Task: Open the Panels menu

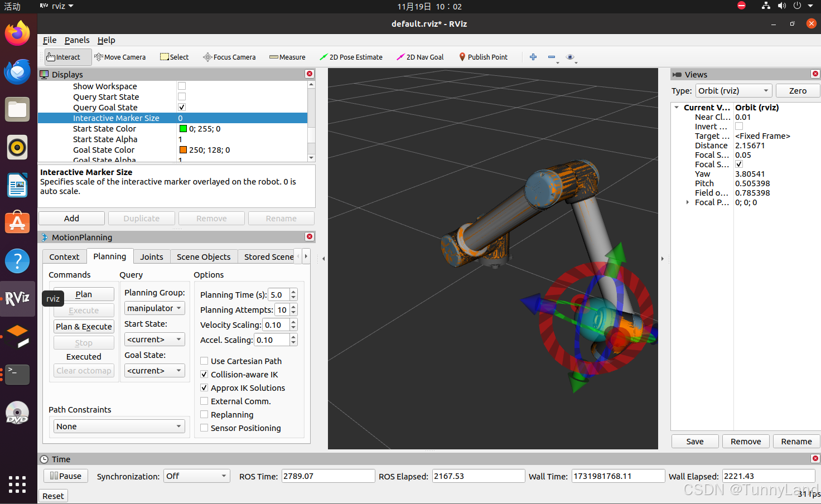Action: (77, 40)
